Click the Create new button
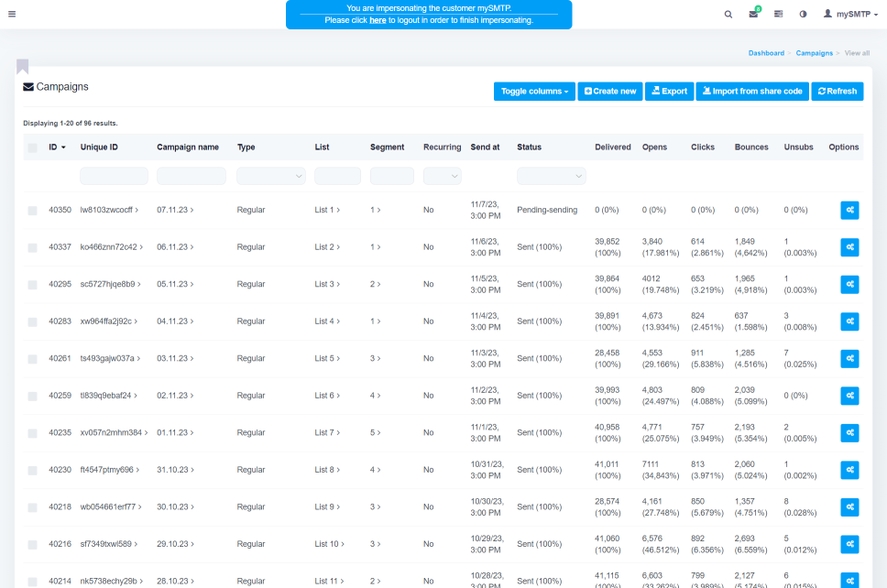Screen dimensions: 887x588 pos(609,92)
